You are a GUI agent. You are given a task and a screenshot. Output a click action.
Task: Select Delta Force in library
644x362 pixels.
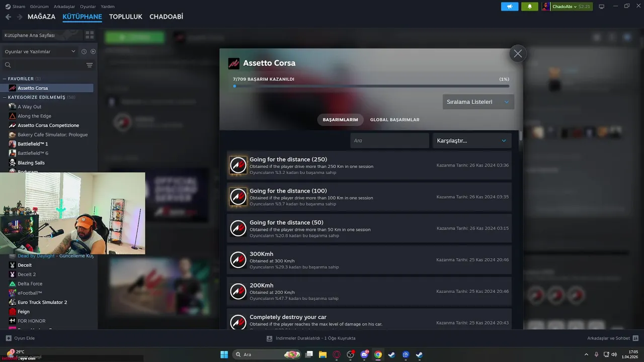(30, 284)
